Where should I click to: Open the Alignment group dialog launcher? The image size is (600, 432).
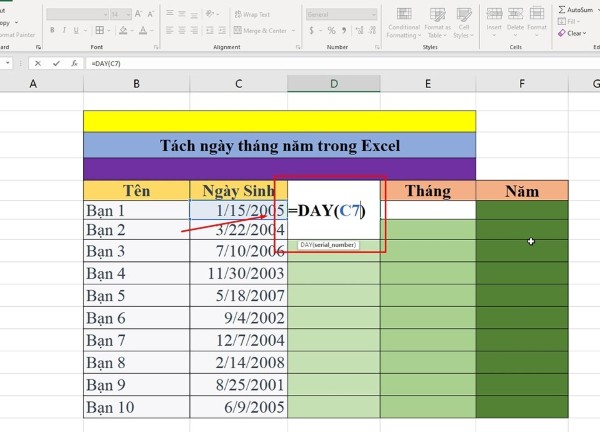click(x=298, y=47)
